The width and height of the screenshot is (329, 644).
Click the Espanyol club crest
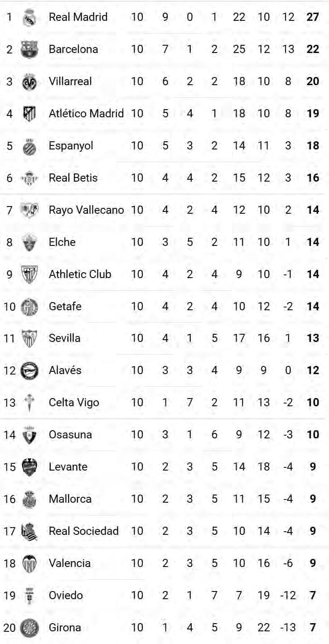point(29,146)
